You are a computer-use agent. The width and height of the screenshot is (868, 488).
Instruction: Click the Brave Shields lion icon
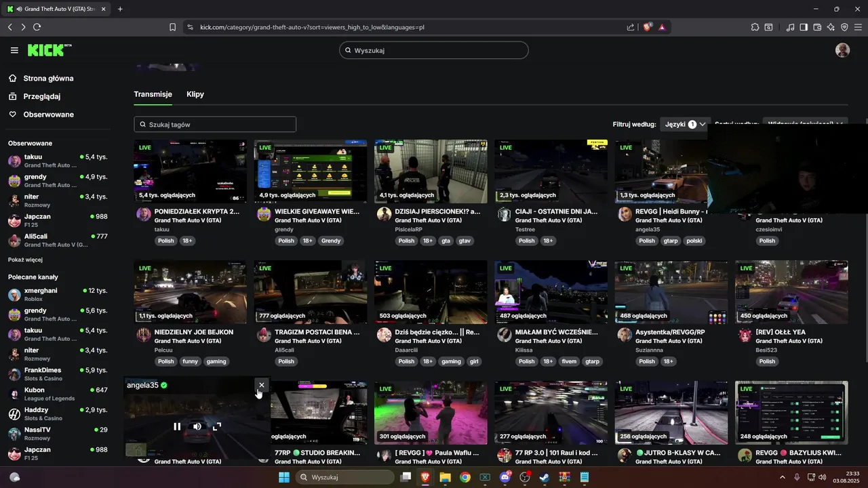(x=648, y=27)
